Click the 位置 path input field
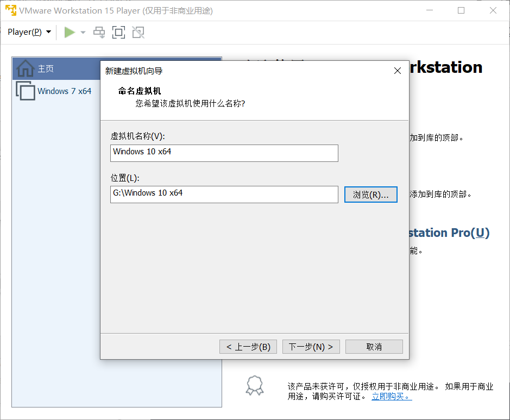 point(224,195)
